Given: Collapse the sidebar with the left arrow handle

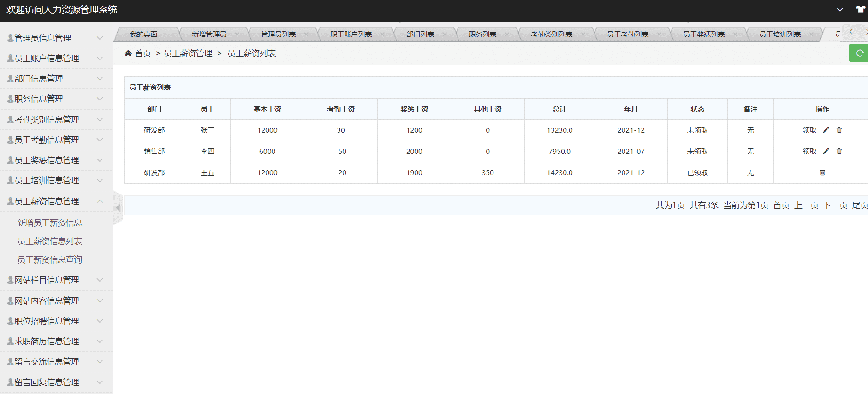Looking at the screenshot, I should point(118,208).
